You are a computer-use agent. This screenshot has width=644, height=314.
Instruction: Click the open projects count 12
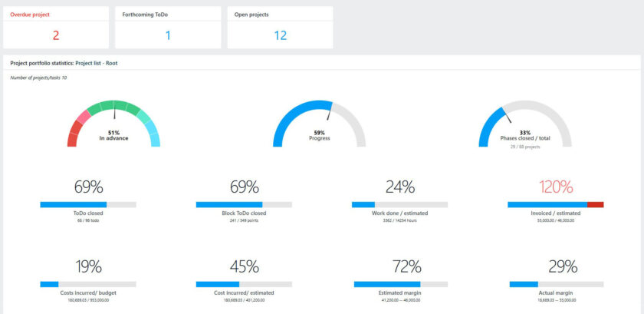(280, 35)
